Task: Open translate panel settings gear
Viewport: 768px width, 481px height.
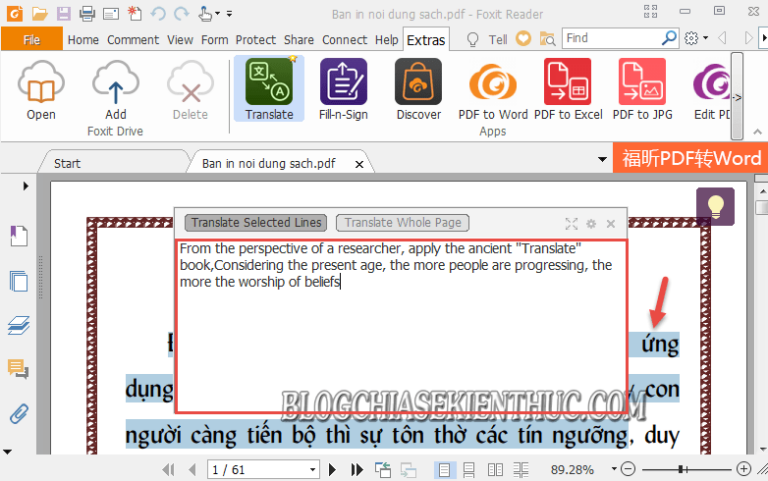Action: pos(591,224)
